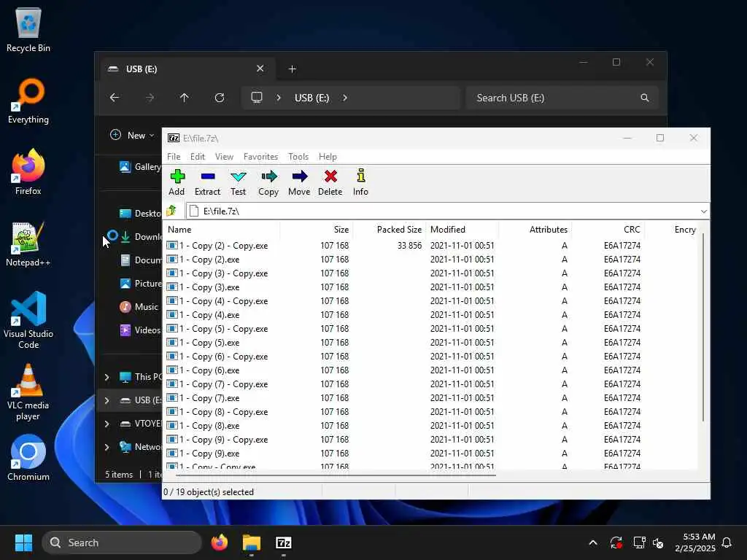Click the 7-Zip horizontal scrollbar
Image resolution: width=747 pixels, height=560 pixels.
336,475
